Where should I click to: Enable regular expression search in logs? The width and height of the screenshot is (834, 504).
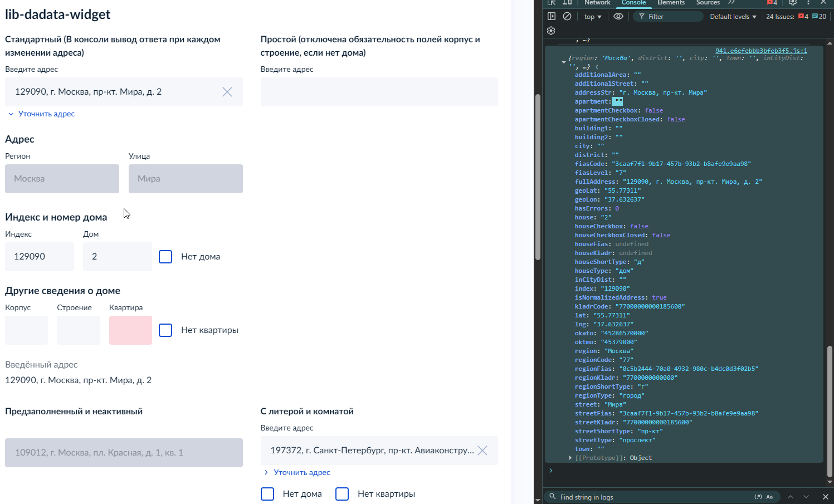point(758,497)
